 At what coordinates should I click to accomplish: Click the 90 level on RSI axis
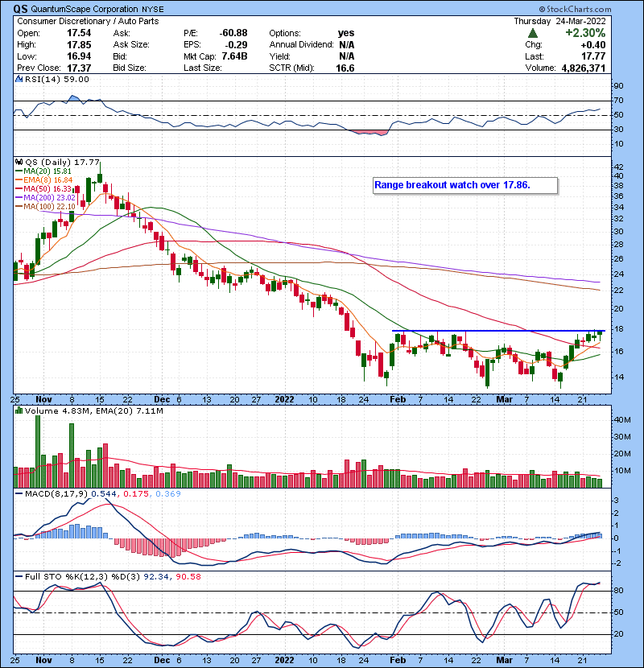tap(618, 86)
